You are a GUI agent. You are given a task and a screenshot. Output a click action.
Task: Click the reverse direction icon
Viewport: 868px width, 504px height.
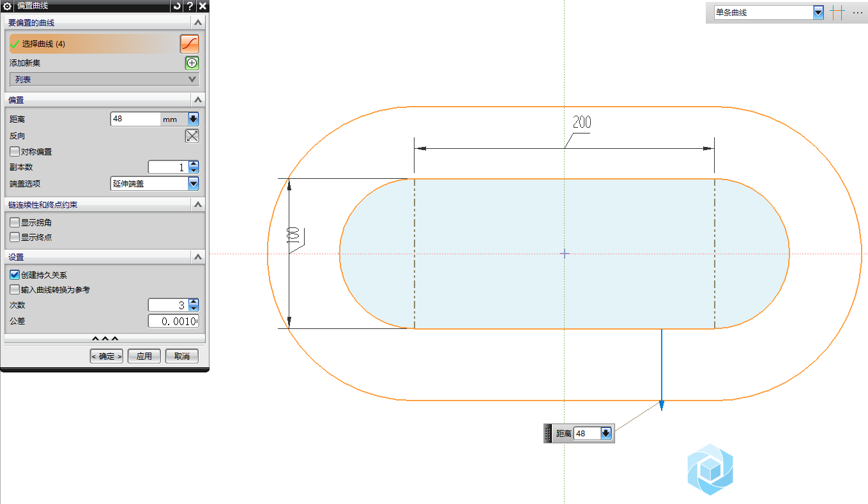[192, 136]
